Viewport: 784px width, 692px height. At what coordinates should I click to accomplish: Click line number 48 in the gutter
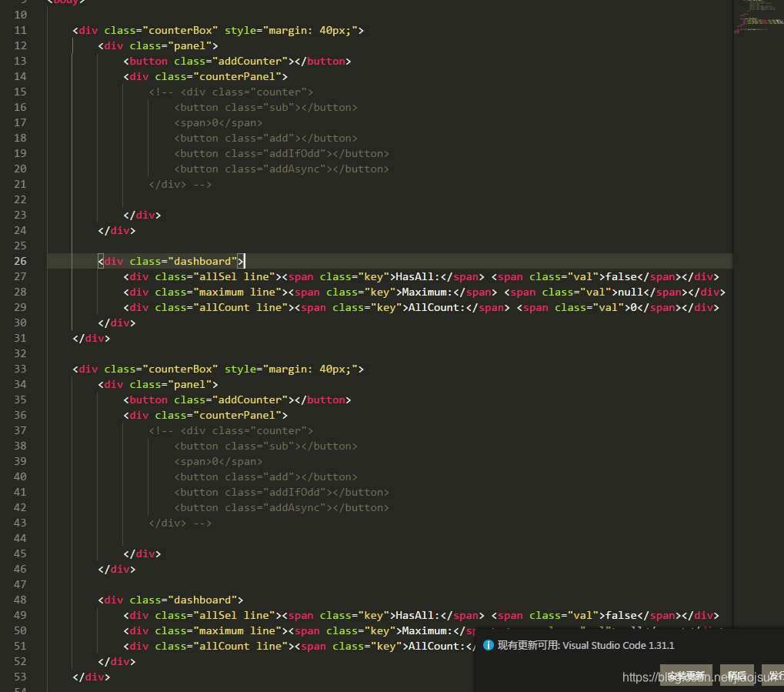point(20,600)
